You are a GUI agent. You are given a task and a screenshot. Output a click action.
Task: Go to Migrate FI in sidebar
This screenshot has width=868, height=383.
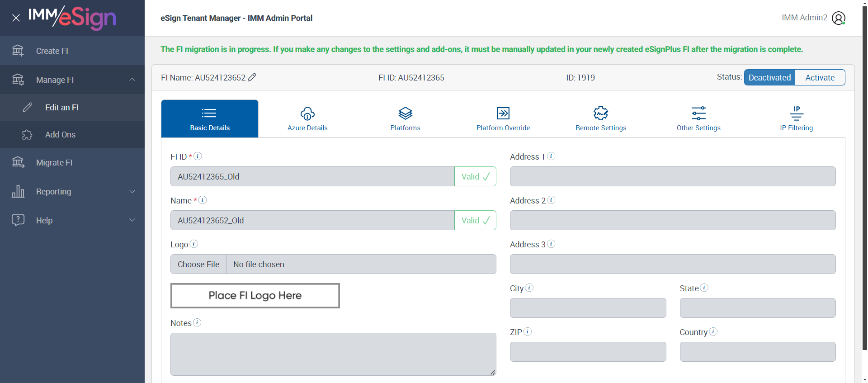(x=54, y=163)
